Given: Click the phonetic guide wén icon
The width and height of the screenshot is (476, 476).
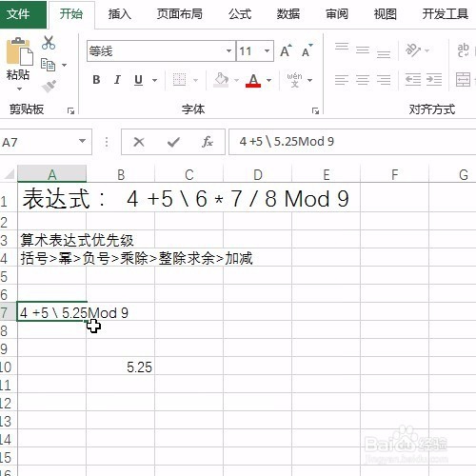Looking at the screenshot, I should coord(294,80).
